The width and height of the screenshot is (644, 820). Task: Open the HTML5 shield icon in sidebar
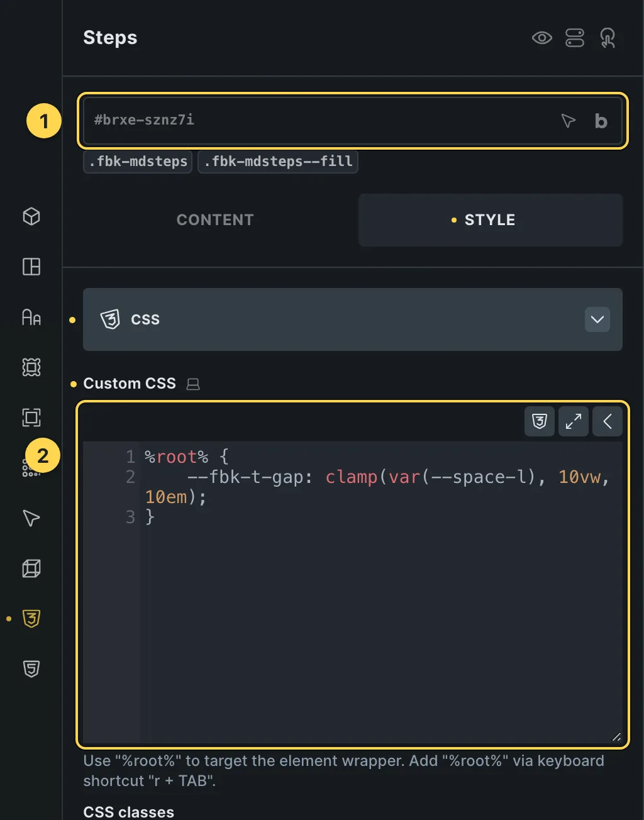click(x=31, y=669)
